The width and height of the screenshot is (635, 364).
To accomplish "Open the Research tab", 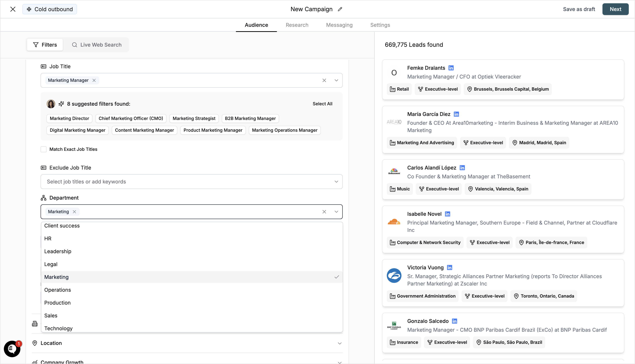I will [297, 25].
